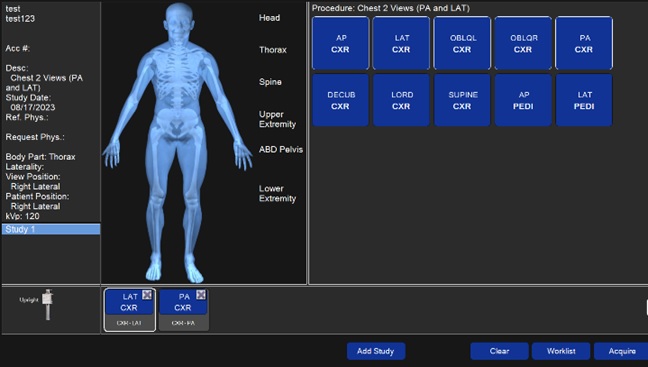Open the Worklist

(561, 351)
